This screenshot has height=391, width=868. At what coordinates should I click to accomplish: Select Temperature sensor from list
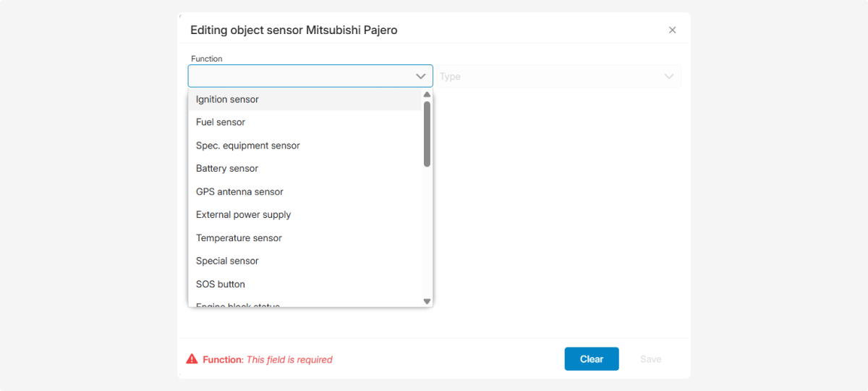pyautogui.click(x=239, y=238)
